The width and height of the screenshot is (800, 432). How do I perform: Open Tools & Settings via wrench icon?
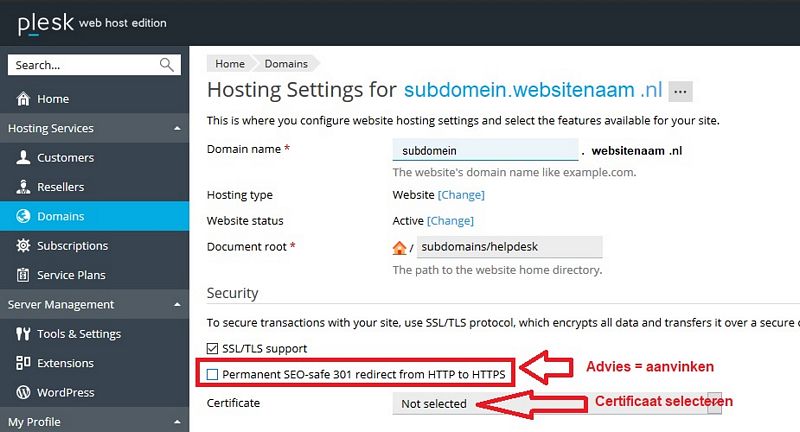[x=23, y=334]
